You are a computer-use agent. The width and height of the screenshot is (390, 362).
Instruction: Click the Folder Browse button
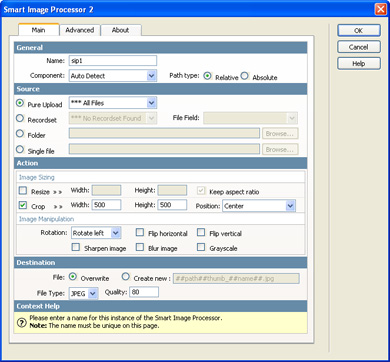point(280,134)
